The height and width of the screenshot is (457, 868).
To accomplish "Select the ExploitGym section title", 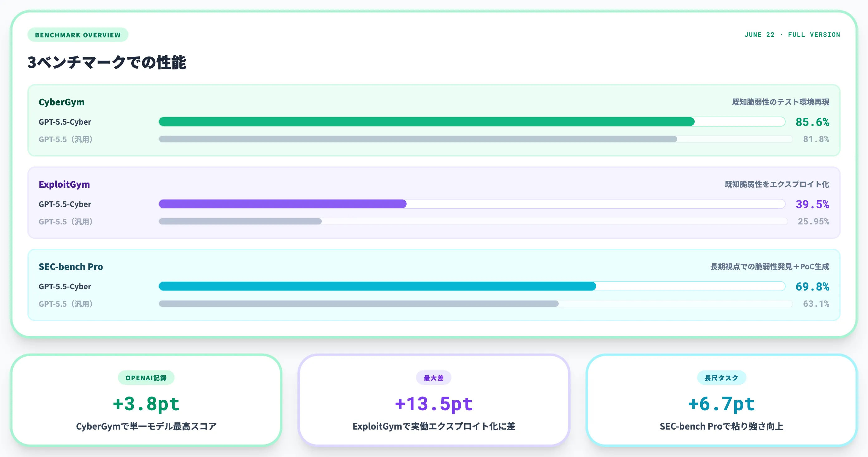I will (x=64, y=184).
